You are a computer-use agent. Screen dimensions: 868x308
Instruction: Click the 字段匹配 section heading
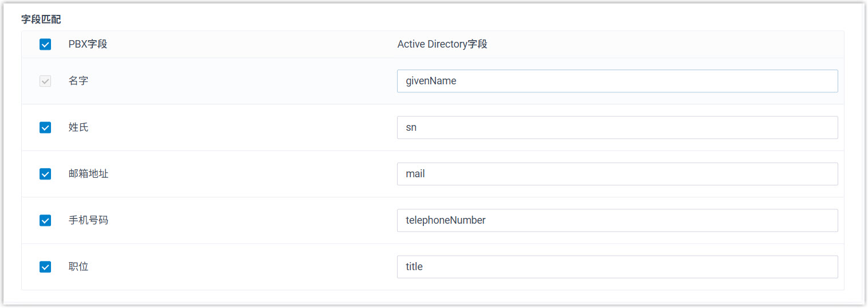tap(41, 20)
